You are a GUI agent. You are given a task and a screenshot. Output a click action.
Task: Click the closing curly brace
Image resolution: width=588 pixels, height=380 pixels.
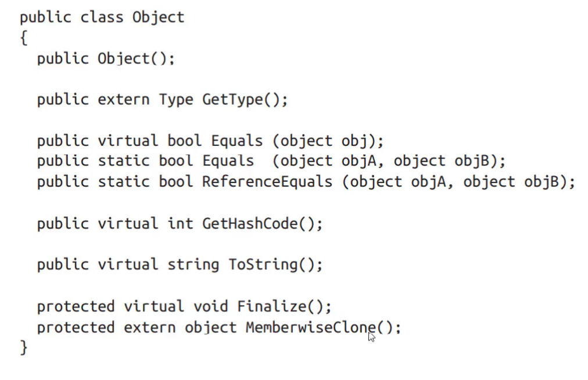24,347
